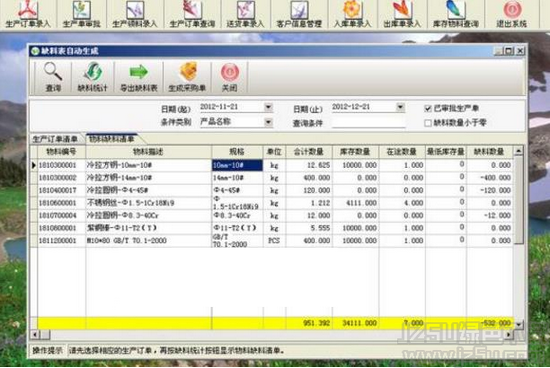550x368 pixels.
Task: Click the horizontal scrollbar left arrow
Action: point(35,335)
